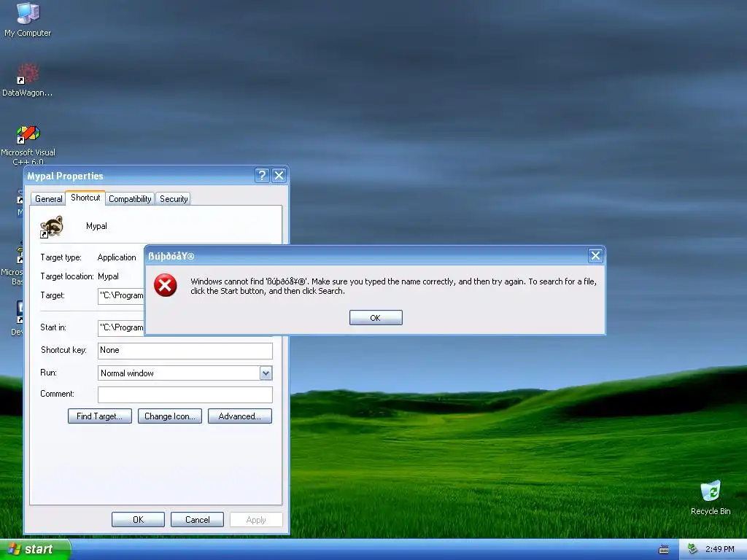Click the help question mark button
The height and width of the screenshot is (560, 747).
[262, 176]
